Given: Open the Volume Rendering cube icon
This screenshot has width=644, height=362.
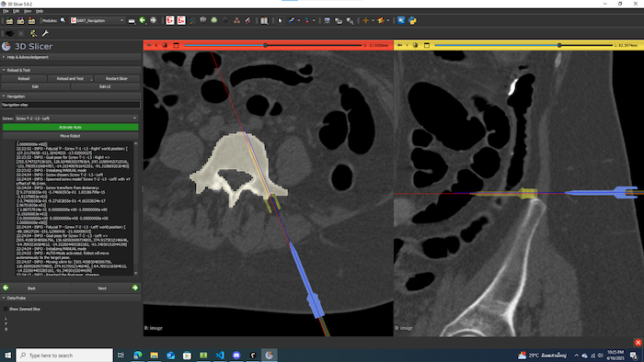Looking at the screenshot, I should tap(203, 20).
